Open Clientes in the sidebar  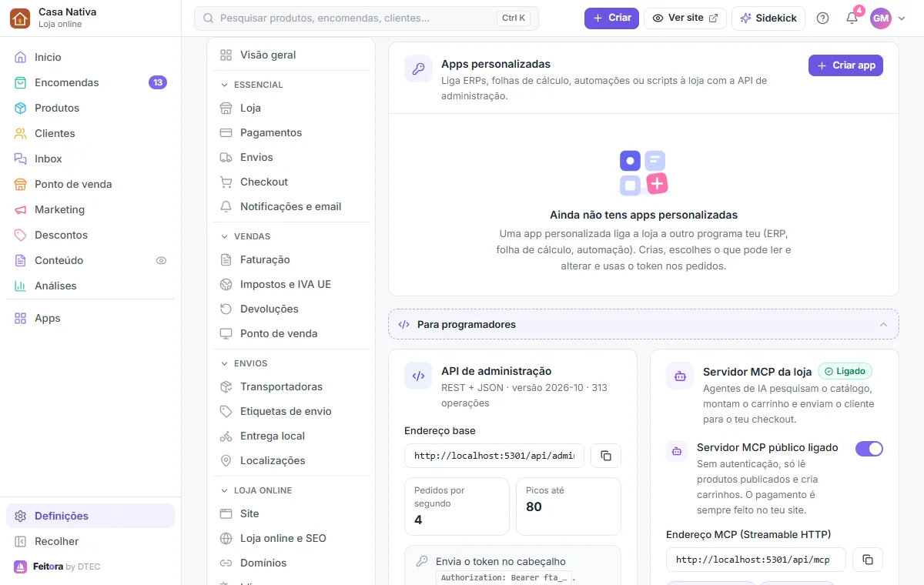point(91,133)
